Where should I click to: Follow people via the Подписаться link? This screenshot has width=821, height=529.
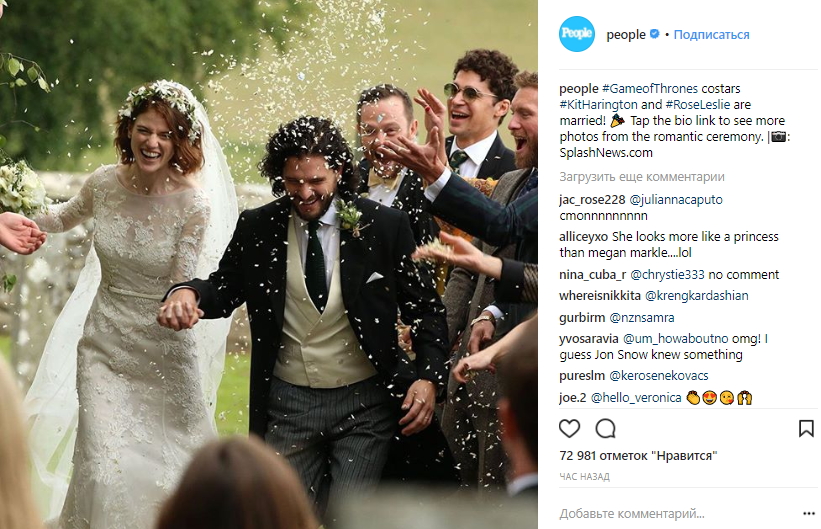[711, 35]
